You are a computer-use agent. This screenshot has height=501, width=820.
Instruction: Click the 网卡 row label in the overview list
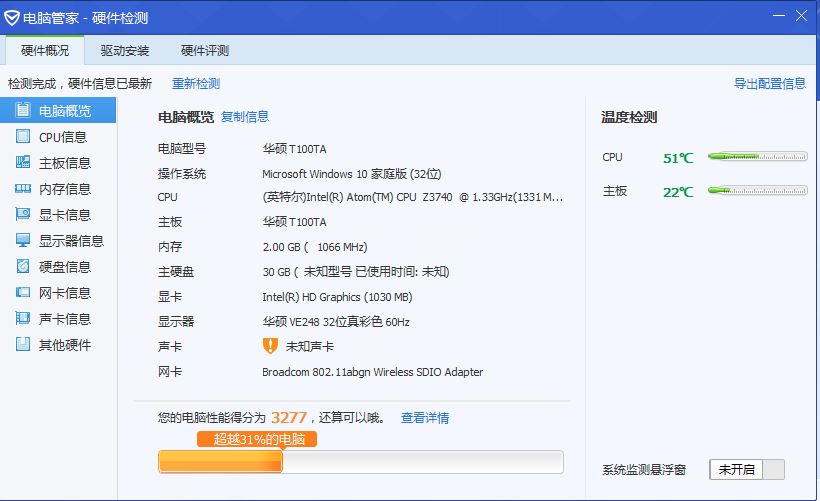click(x=170, y=372)
